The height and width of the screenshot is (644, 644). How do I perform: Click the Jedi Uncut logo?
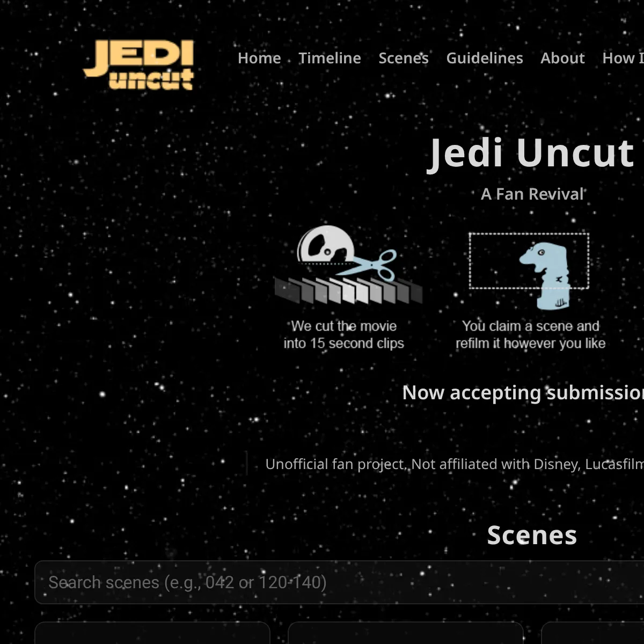[x=138, y=64]
